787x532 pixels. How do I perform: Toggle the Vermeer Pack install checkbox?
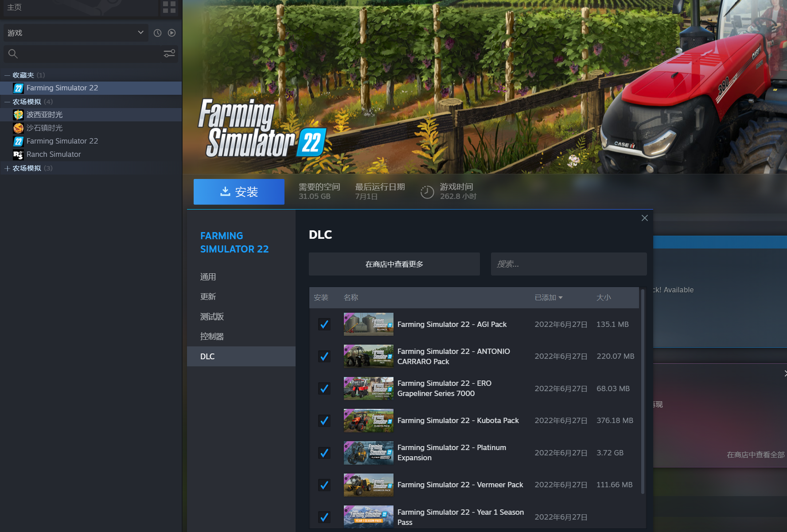(324, 485)
